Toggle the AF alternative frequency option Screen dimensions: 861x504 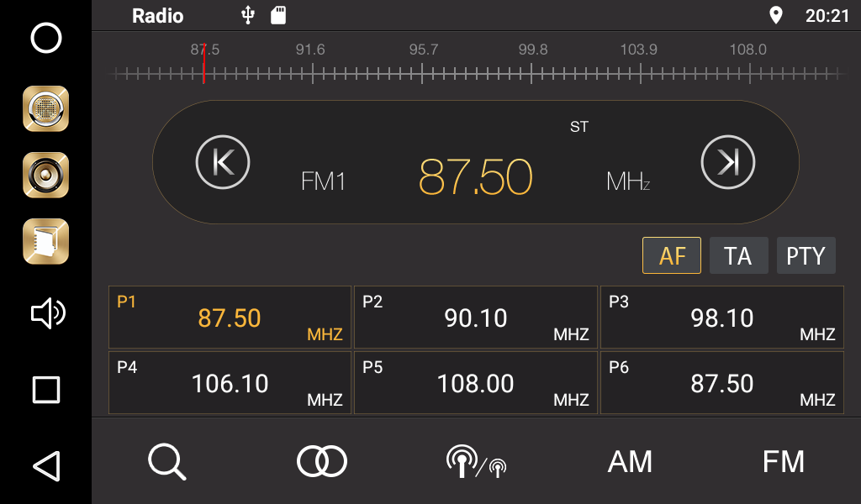point(672,255)
